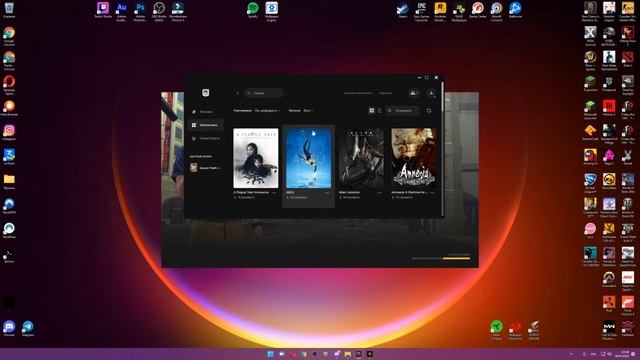Open the Steam desktop icon

pyautogui.click(x=402, y=10)
